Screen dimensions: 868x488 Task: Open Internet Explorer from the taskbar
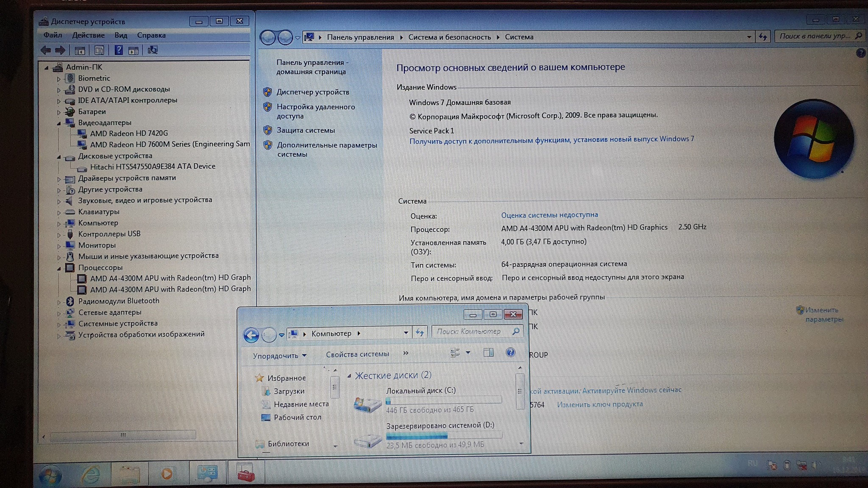[x=90, y=474]
